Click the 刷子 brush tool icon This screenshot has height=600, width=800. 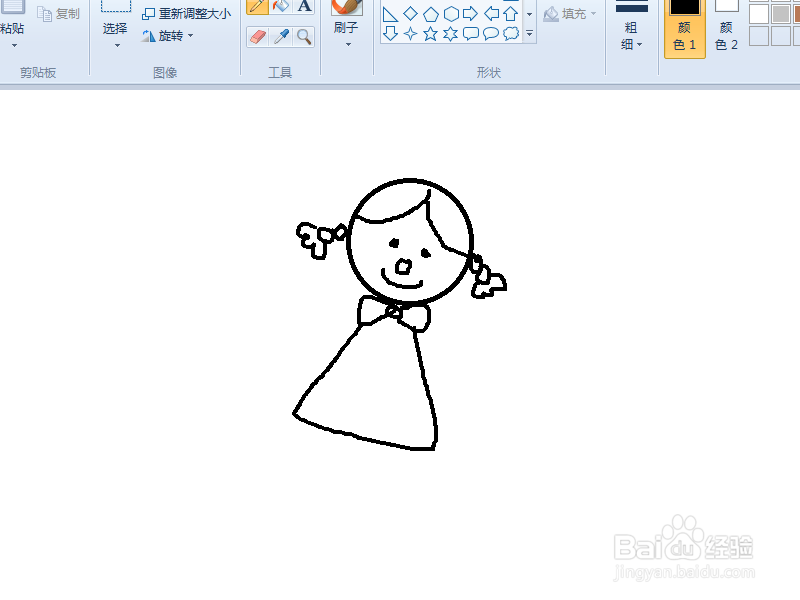click(347, 7)
